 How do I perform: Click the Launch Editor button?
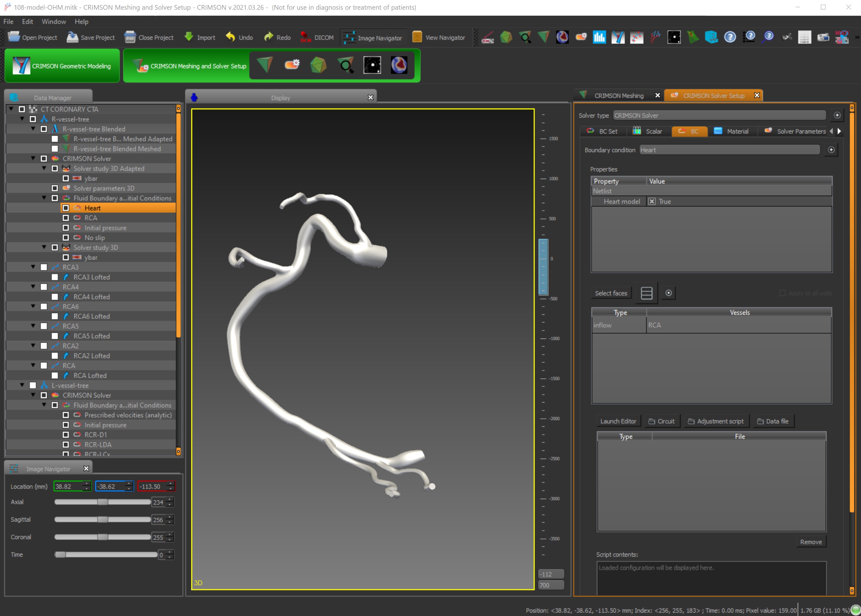pyautogui.click(x=618, y=421)
